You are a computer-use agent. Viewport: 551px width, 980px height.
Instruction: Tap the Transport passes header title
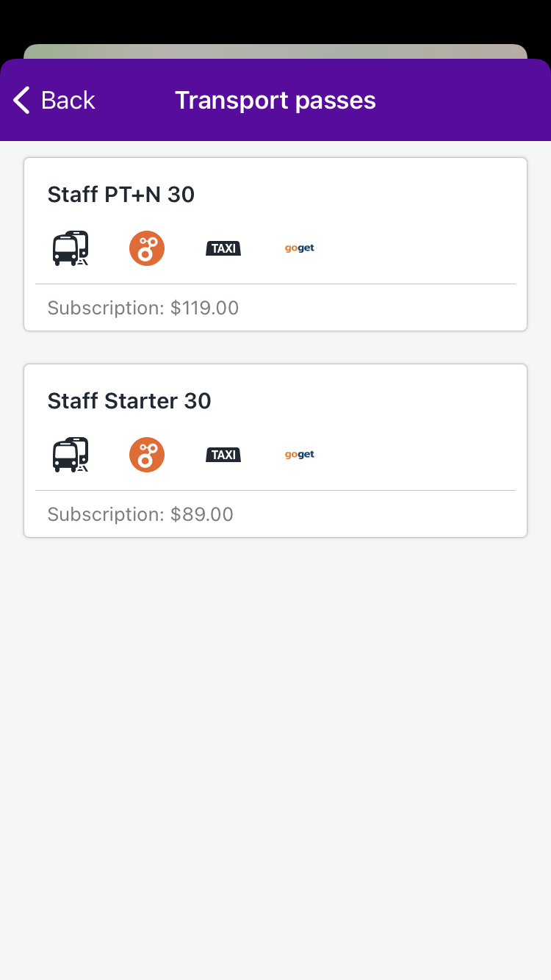point(275,100)
